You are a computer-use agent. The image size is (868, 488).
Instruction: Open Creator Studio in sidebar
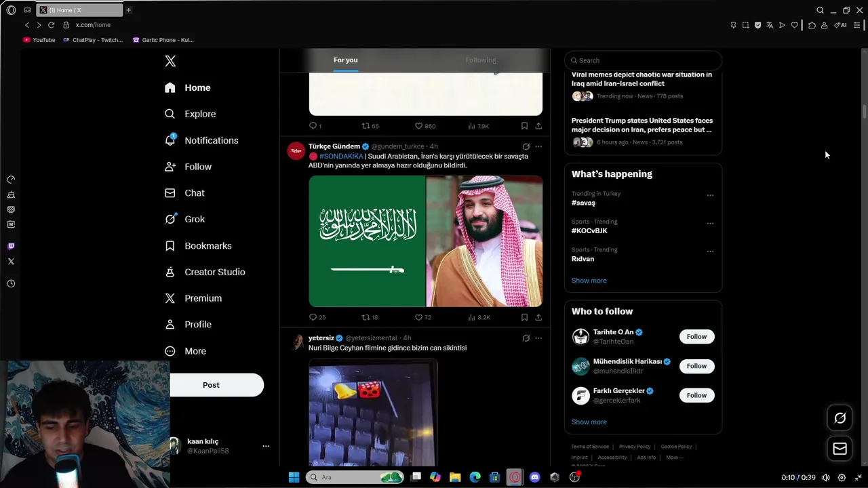(x=205, y=272)
